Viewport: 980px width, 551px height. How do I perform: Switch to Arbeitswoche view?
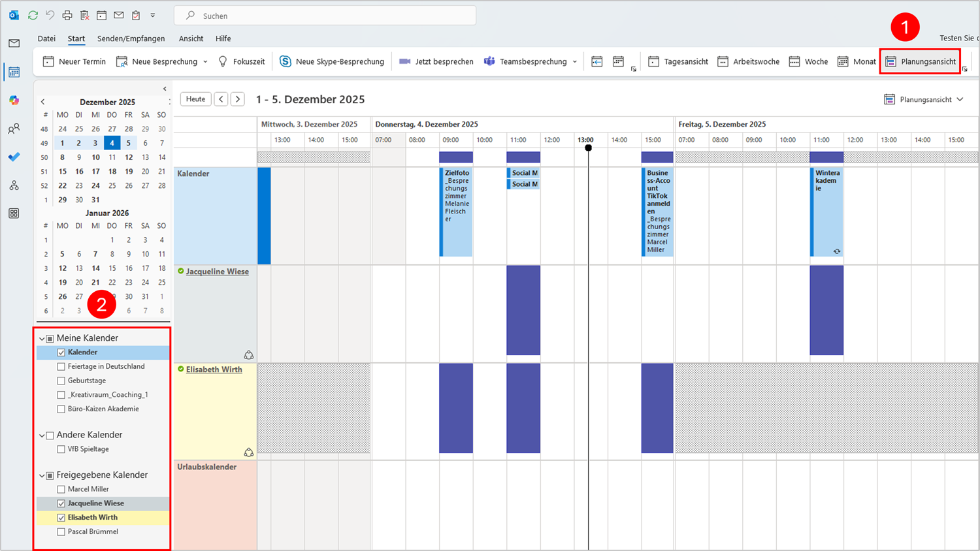click(x=748, y=61)
